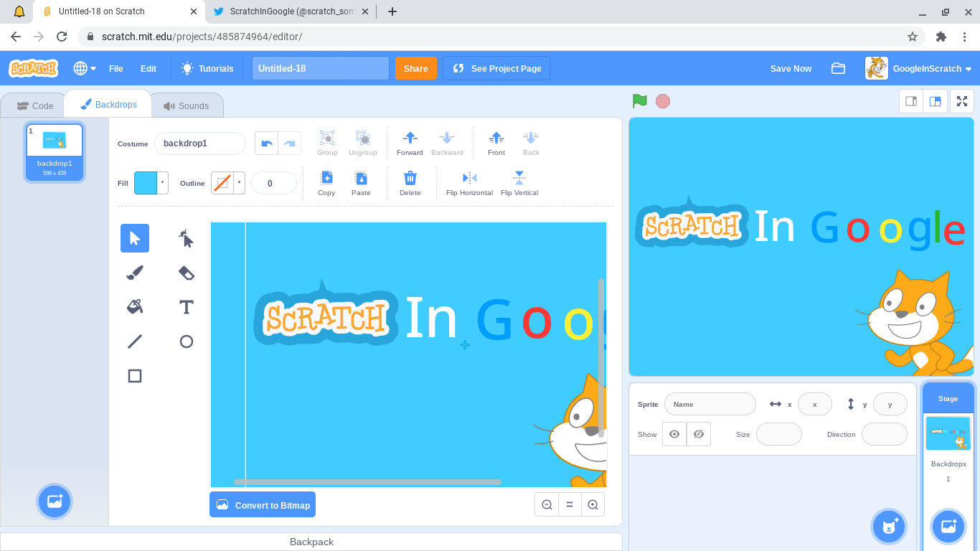The image size is (980, 551).
Task: Open the Outline color dropdown
Action: coord(239,183)
